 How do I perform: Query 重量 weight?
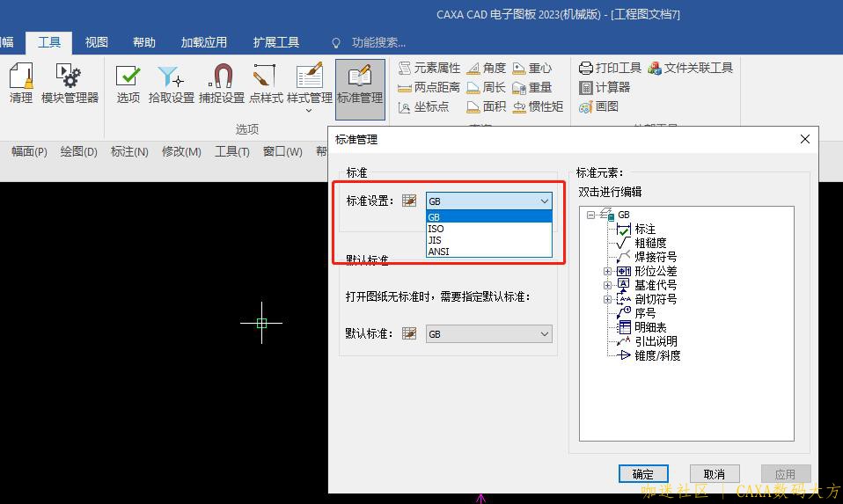[532, 87]
